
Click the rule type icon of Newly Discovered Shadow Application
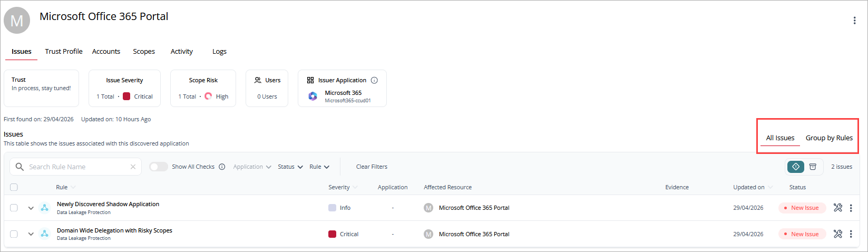(x=45, y=208)
